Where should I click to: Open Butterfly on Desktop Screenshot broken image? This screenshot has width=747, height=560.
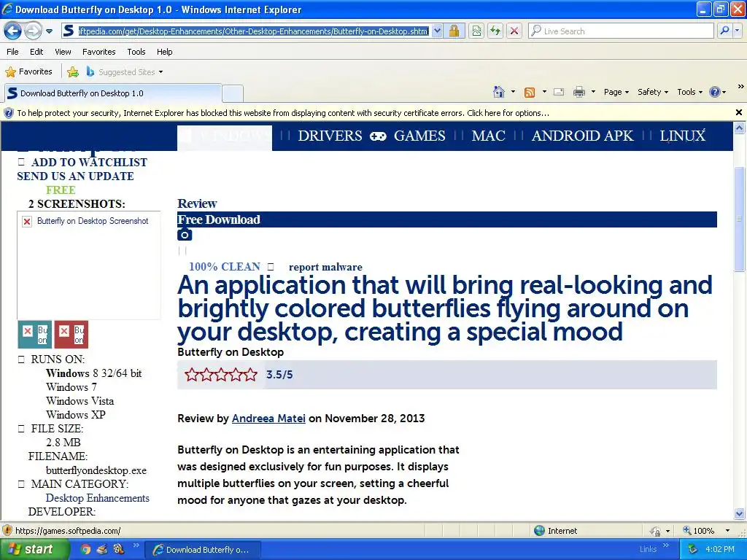pyautogui.click(x=88, y=265)
